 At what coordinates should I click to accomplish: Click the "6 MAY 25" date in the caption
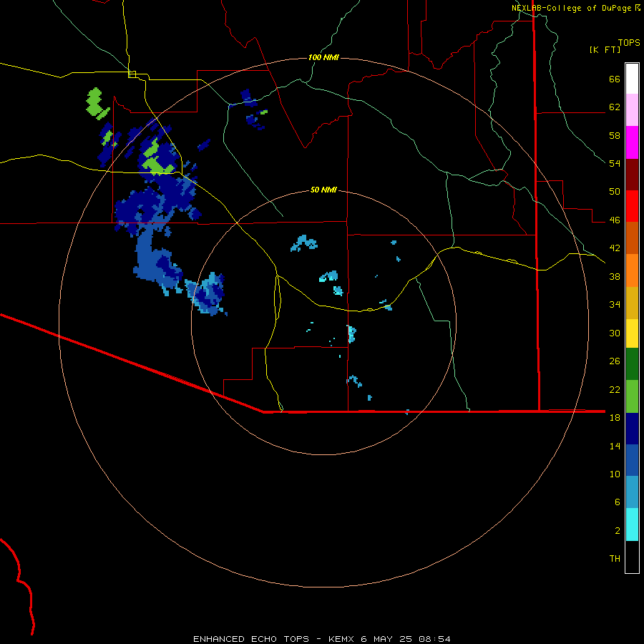386,639
